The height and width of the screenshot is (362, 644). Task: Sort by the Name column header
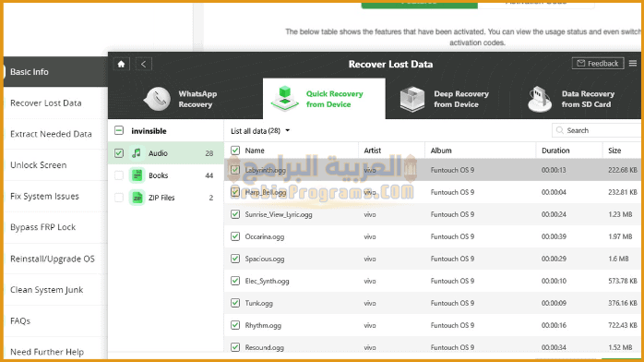[x=255, y=151]
